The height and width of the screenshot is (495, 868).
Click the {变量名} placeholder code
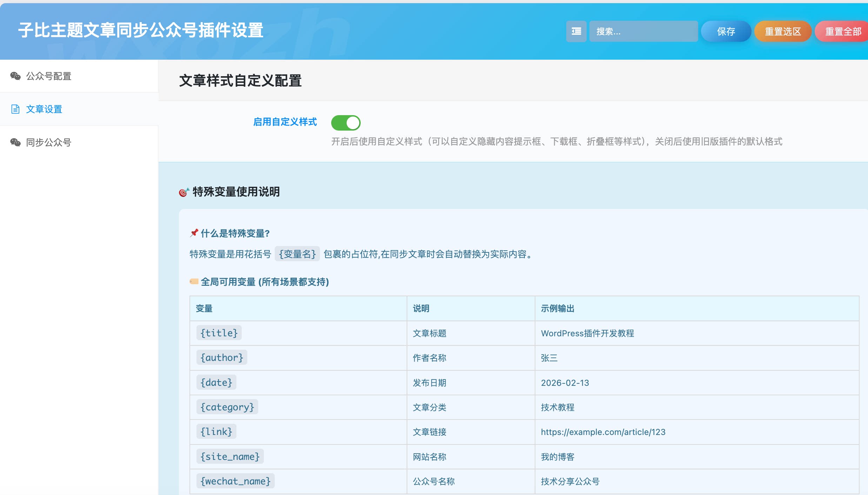(297, 254)
